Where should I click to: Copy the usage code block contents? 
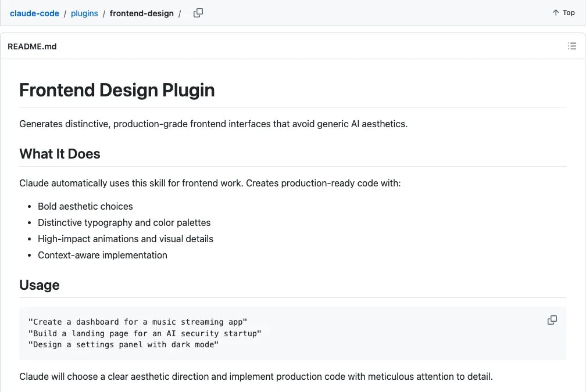tap(552, 320)
